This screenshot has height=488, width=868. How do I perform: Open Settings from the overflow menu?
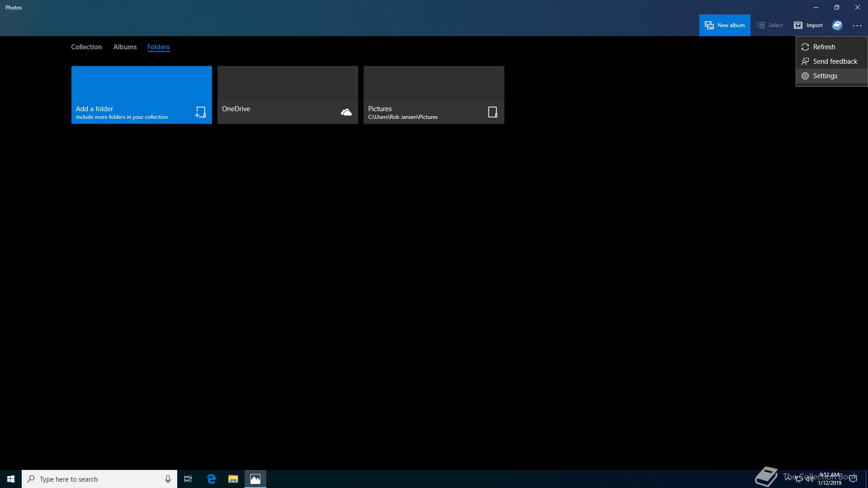(825, 76)
